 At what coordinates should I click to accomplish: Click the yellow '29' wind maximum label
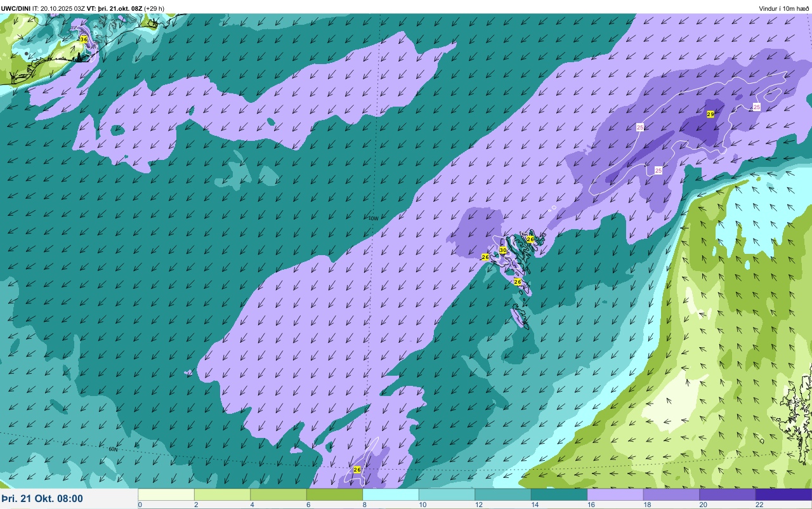[710, 114]
